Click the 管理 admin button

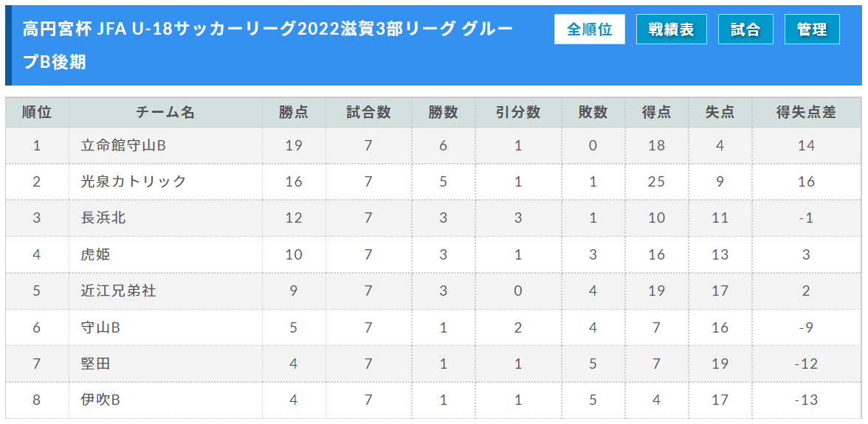pyautogui.click(x=812, y=29)
